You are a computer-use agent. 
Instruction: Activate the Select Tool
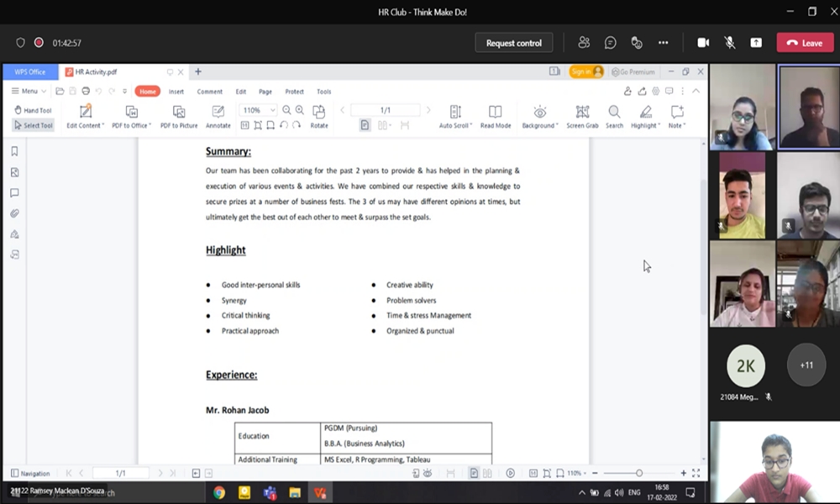tap(34, 125)
